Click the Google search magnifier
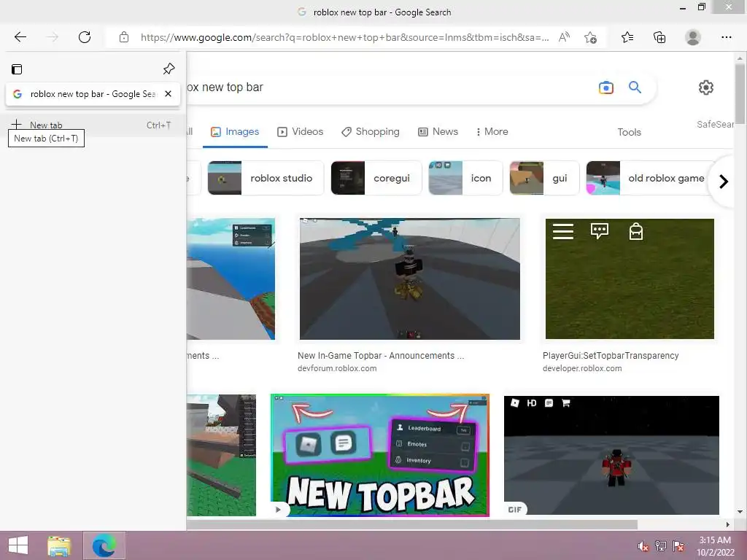This screenshot has height=560, width=747. [635, 87]
